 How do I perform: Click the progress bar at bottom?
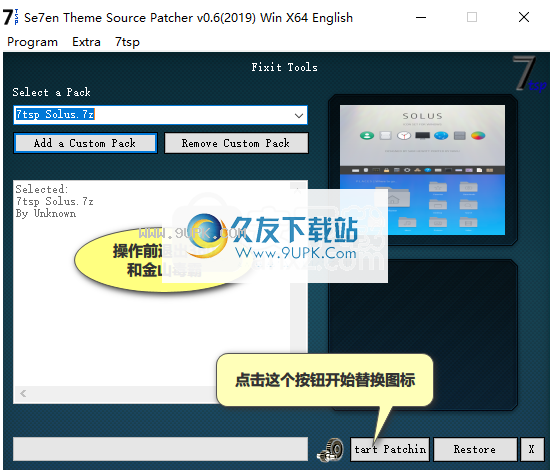tap(160, 449)
